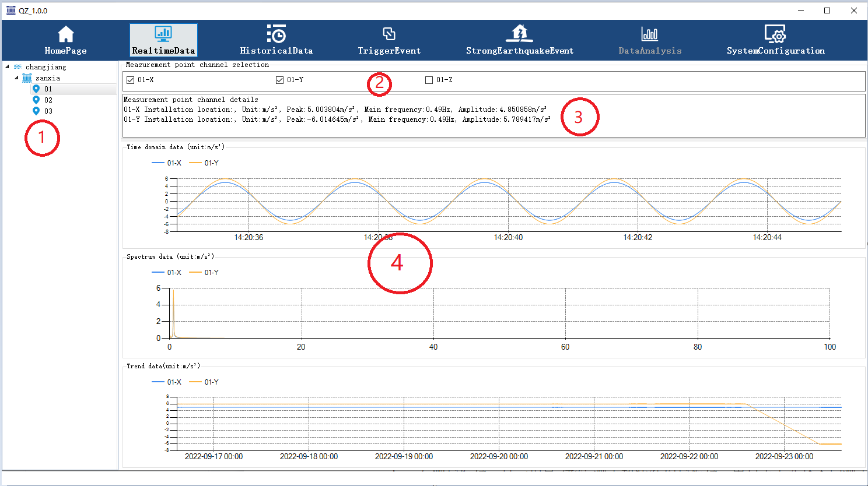The width and height of the screenshot is (868, 486).
Task: Close the QZ_1.0.0 window
Action: click(x=854, y=10)
